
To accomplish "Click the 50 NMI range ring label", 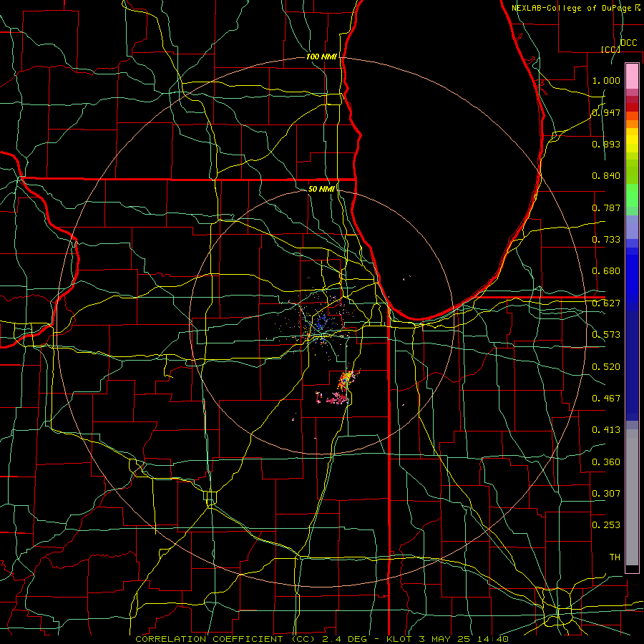I will tap(321, 189).
